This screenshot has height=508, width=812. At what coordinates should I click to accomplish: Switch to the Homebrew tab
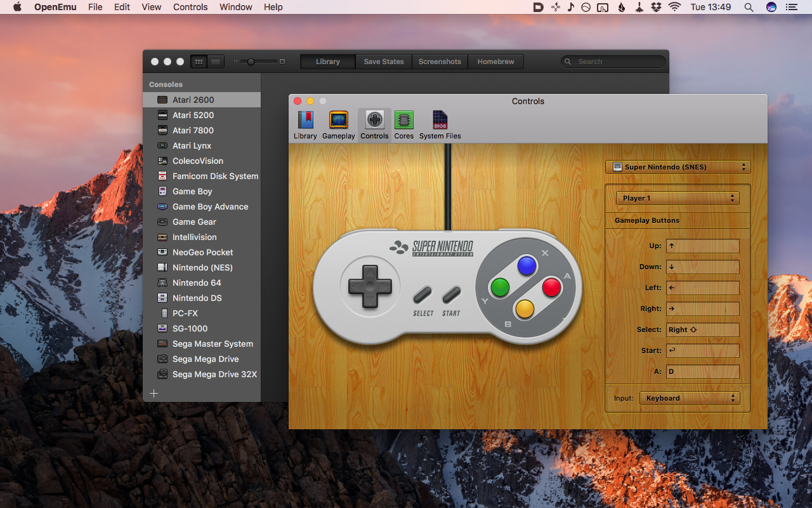(x=496, y=62)
